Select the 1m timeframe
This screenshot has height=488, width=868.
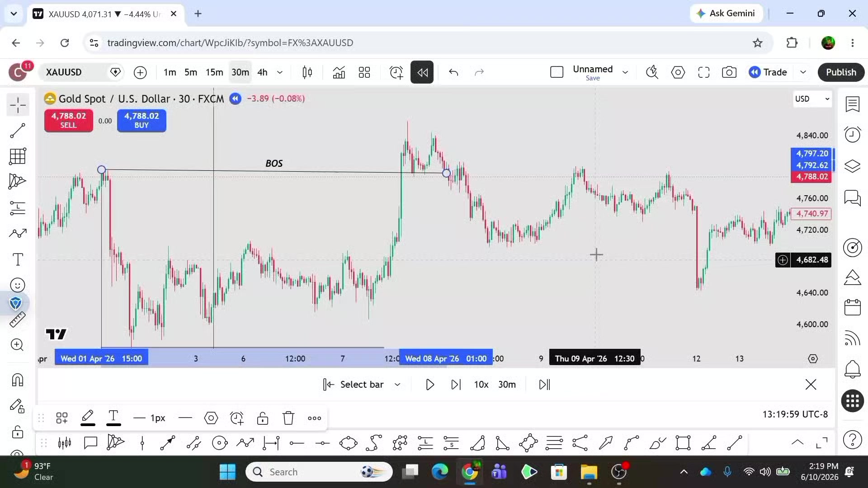click(170, 72)
